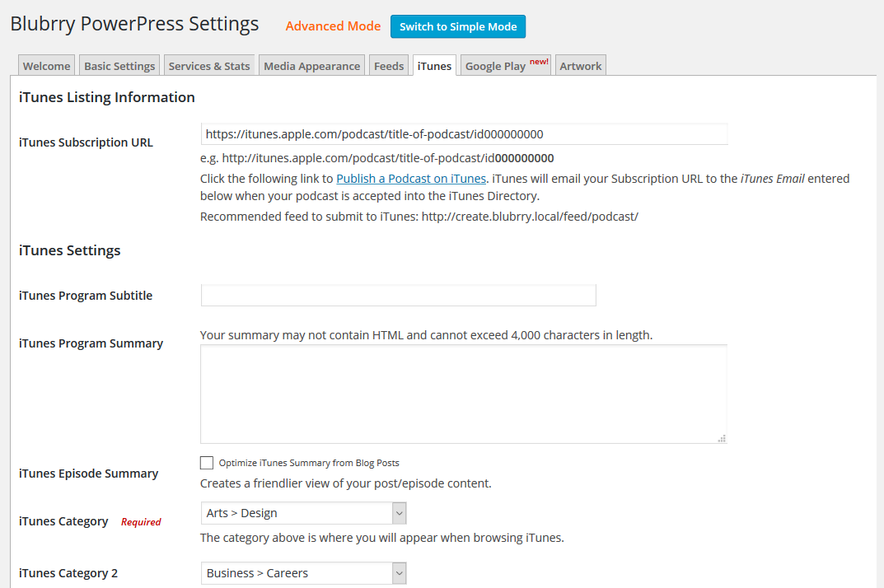The image size is (884, 588).
Task: Click the 4,000 characters summary note
Action: tap(426, 335)
